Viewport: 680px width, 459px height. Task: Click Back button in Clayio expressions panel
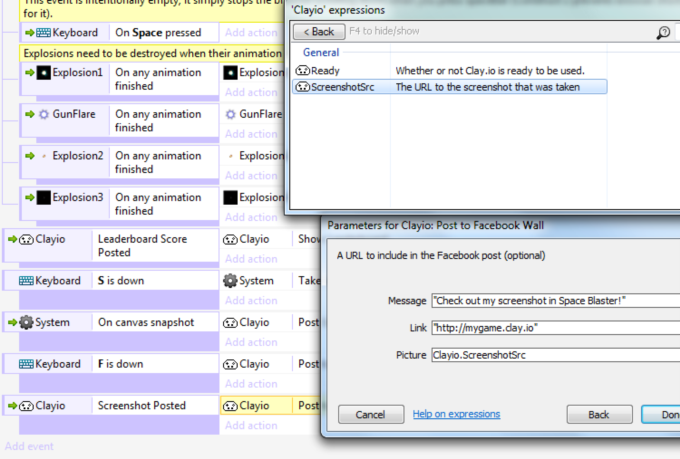pyautogui.click(x=319, y=32)
